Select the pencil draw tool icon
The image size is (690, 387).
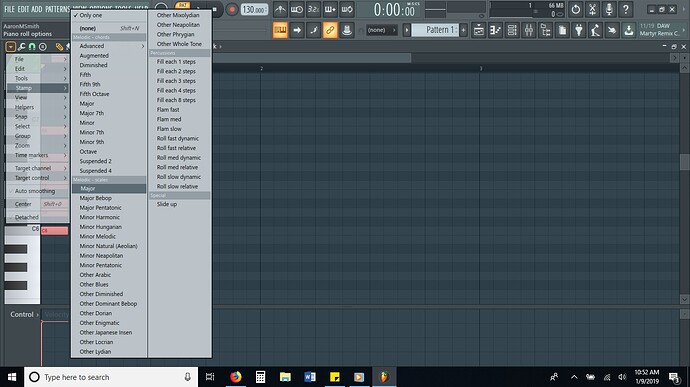(x=59, y=46)
